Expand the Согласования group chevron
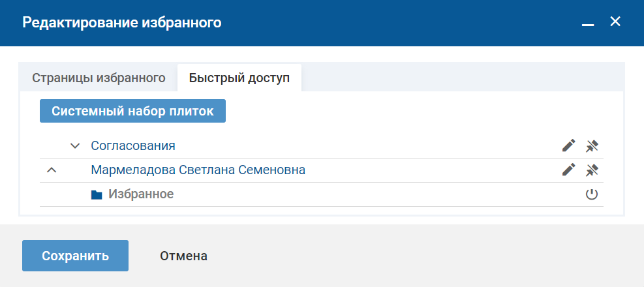The height and width of the screenshot is (287, 644). 74,145
